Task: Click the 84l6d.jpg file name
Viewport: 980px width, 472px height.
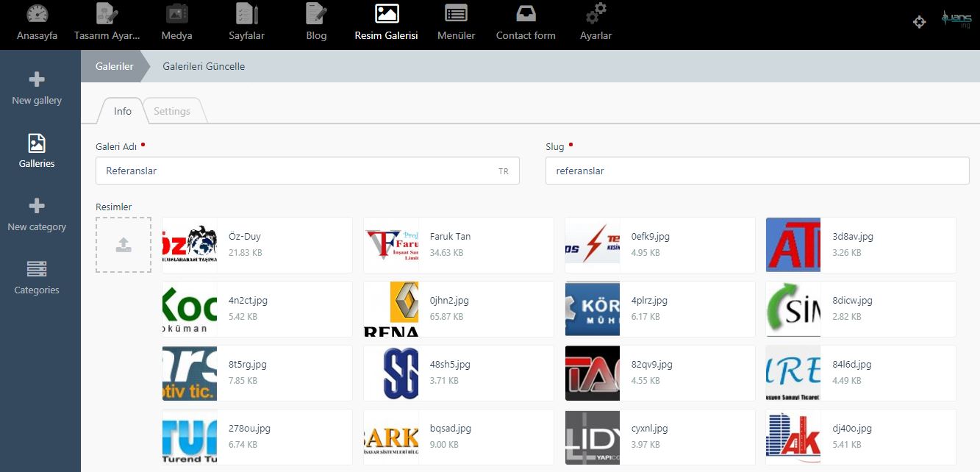Action: 852,365
